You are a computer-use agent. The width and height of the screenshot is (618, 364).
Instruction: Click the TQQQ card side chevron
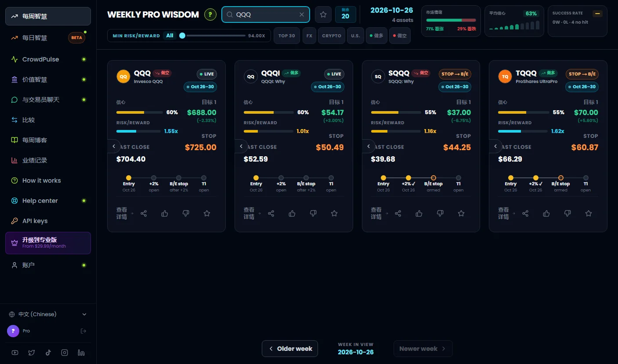click(495, 146)
